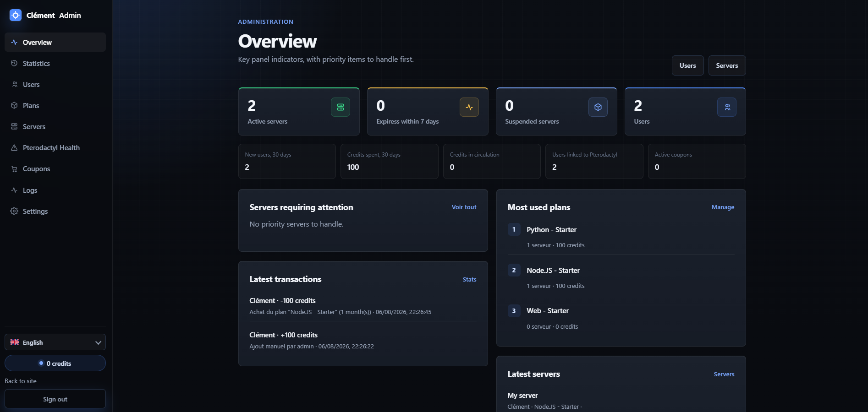Viewport: 868px width, 412px height.
Task: Click the My server entry in Latest servers
Action: pyautogui.click(x=621, y=400)
